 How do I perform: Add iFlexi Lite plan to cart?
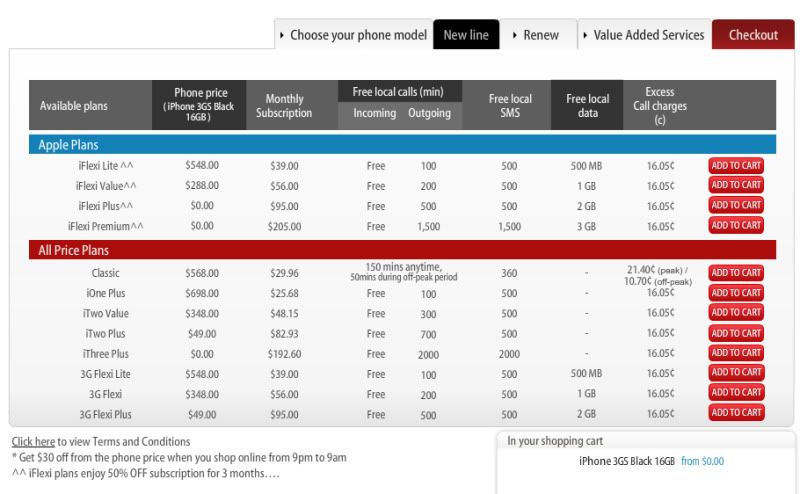click(736, 165)
